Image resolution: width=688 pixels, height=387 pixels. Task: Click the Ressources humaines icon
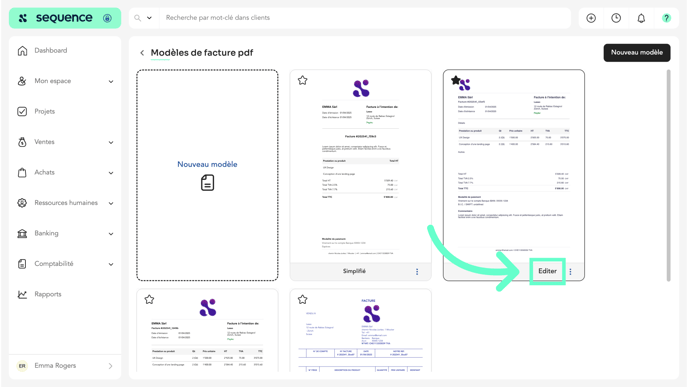(x=22, y=203)
